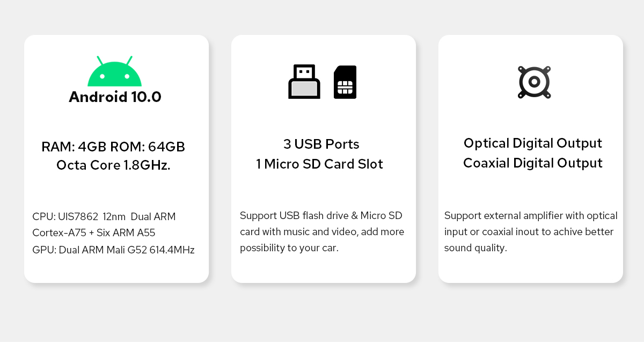
Task: Click the Octa Core 1.8GHz line
Action: [x=113, y=165]
